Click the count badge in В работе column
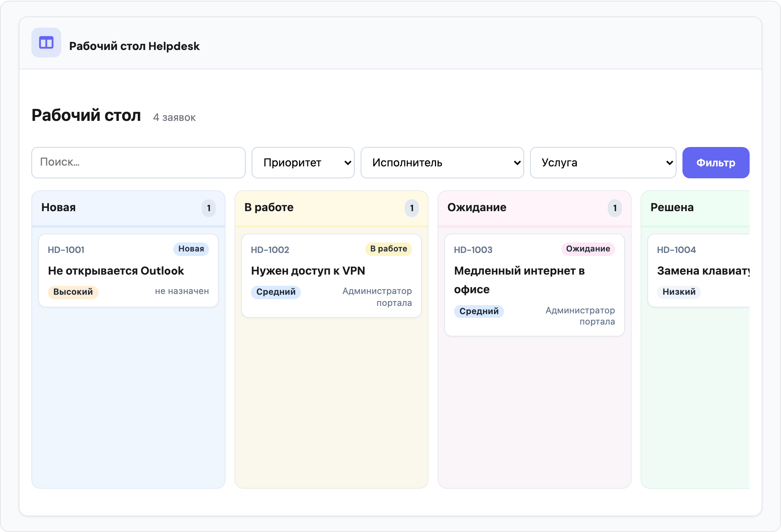The image size is (781, 532). tap(412, 208)
